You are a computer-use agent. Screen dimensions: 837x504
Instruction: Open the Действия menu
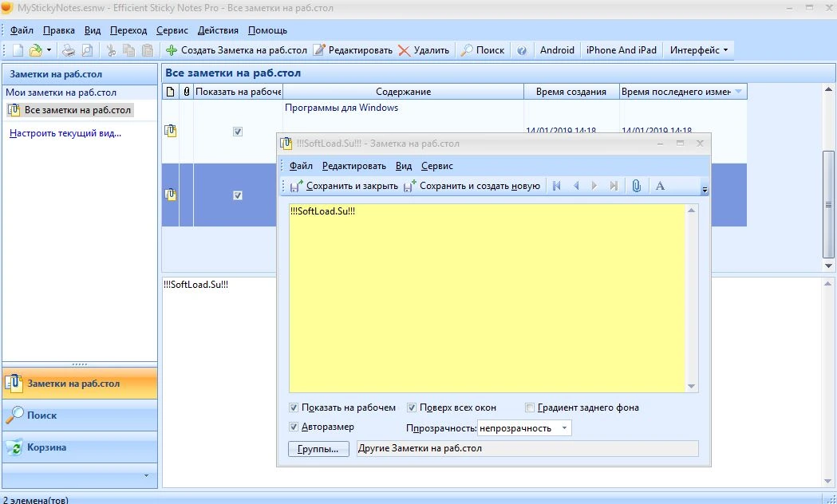[218, 30]
